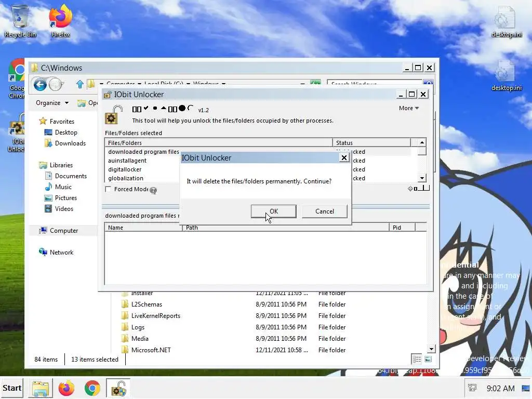The image size is (532, 399).
Task: Confirm deletion with the OK button
Action: click(273, 211)
